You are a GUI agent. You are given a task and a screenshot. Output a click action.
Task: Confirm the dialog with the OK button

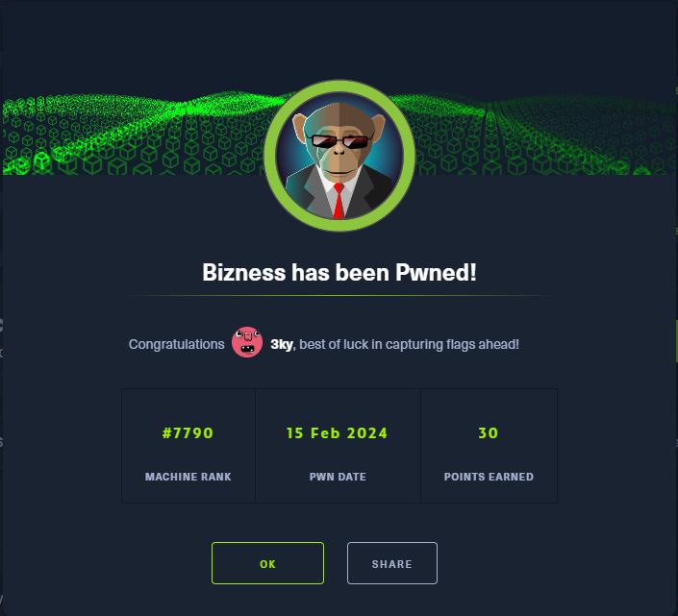click(x=267, y=563)
